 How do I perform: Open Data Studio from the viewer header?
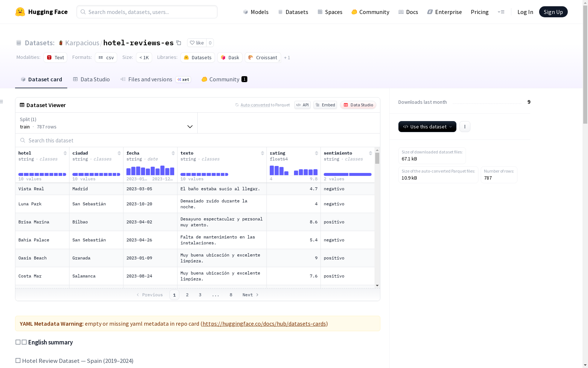358,105
